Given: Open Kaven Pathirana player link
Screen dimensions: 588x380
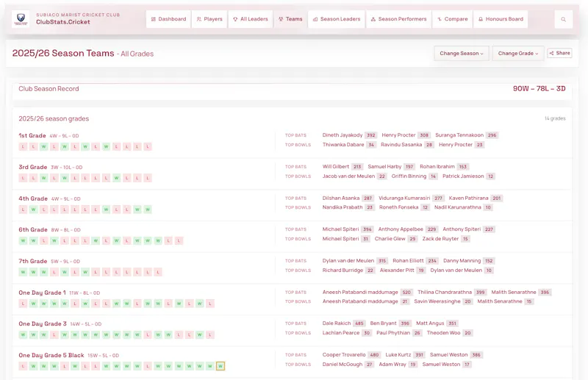Looking at the screenshot, I should pyautogui.click(x=468, y=198).
